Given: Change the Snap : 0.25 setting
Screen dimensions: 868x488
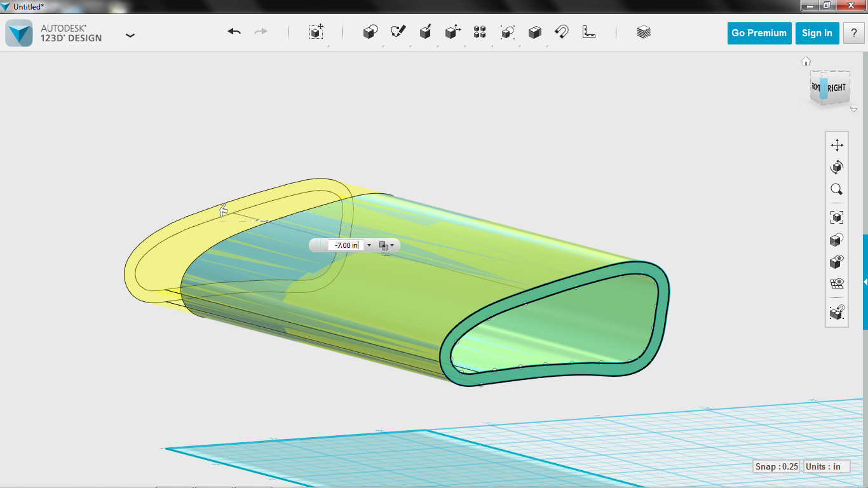Looking at the screenshot, I should pos(776,466).
